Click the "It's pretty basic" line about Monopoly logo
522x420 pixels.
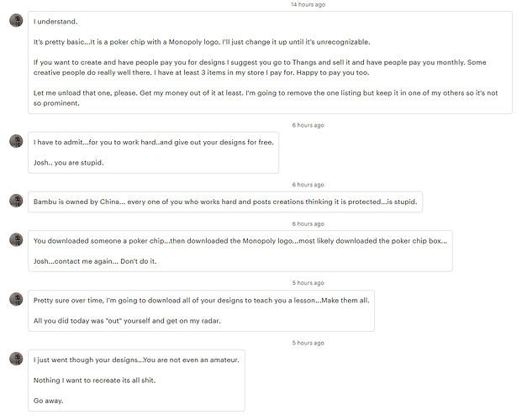point(202,42)
